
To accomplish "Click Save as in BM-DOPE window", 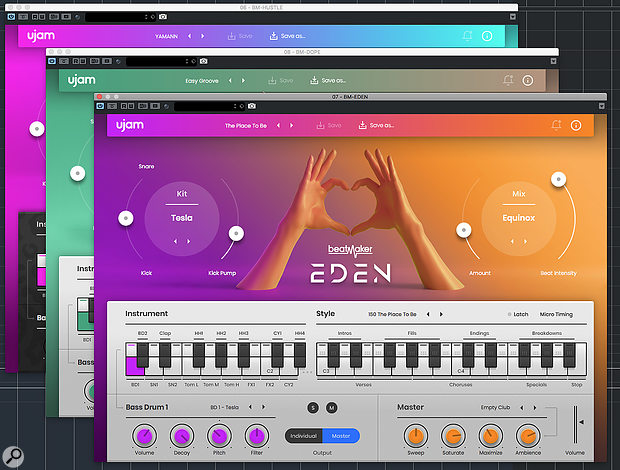I will pos(328,81).
